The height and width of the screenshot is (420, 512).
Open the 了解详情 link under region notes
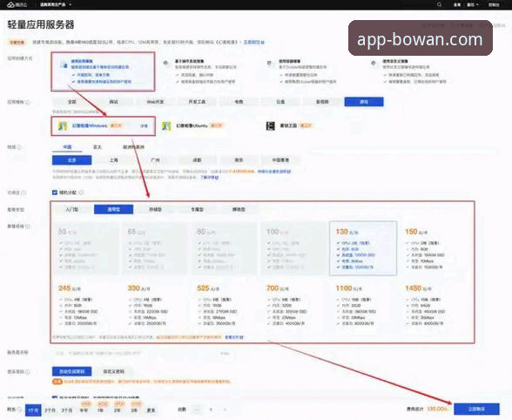[x=209, y=177]
